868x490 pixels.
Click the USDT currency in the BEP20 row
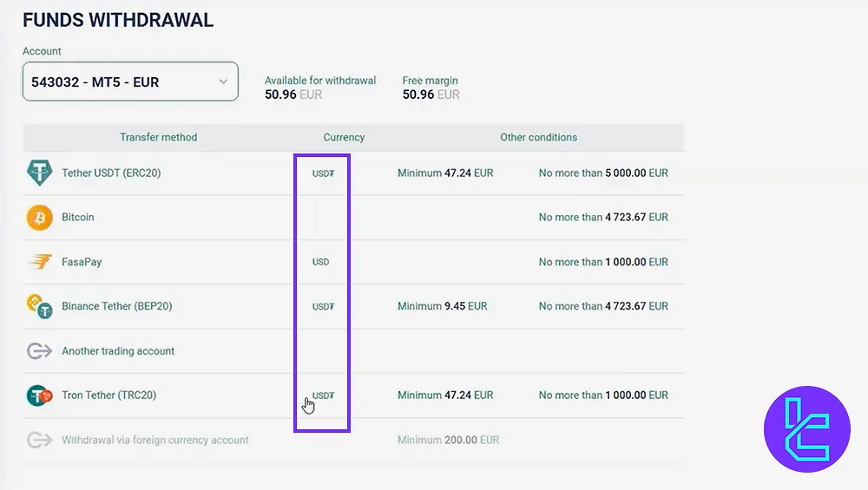[323, 306]
